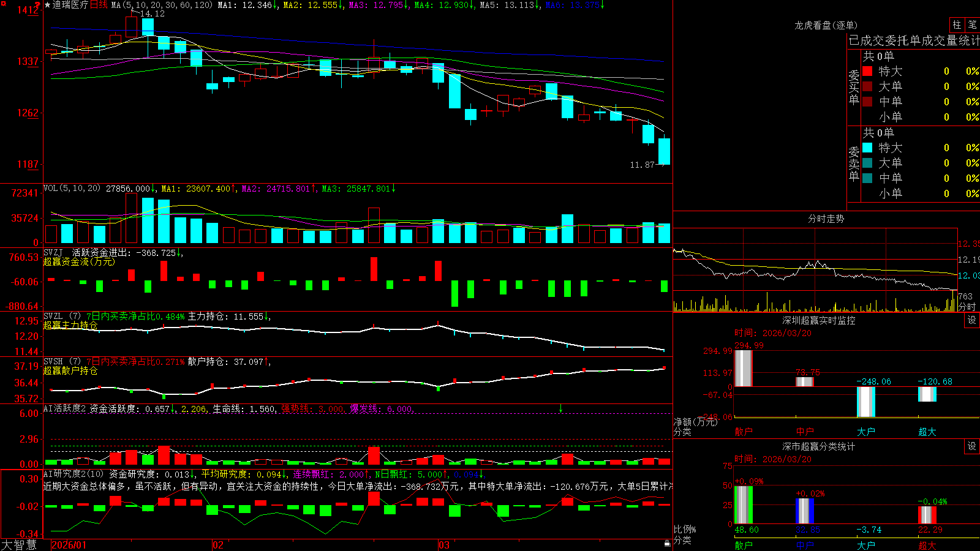Click the VOL(5,10,20) indicator label

point(72,189)
